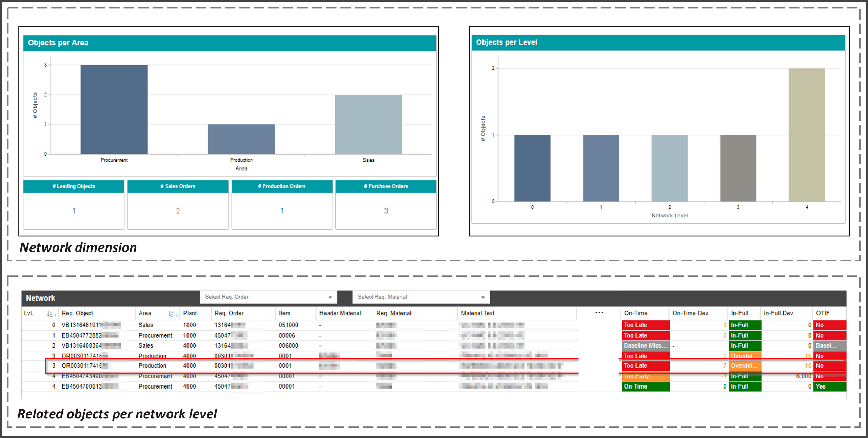Click the green On-Time status cell
Viewport: 868px width, 438px height.
point(645,386)
